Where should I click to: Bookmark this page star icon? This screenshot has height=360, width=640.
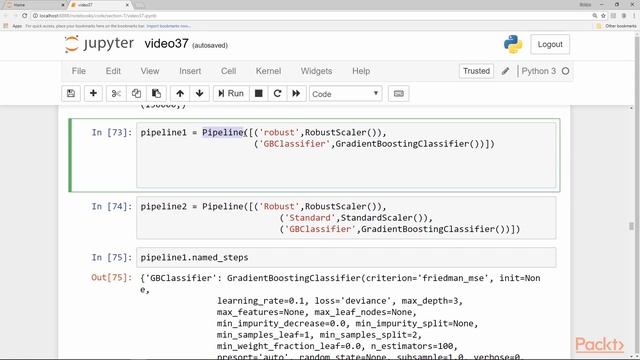(603, 16)
